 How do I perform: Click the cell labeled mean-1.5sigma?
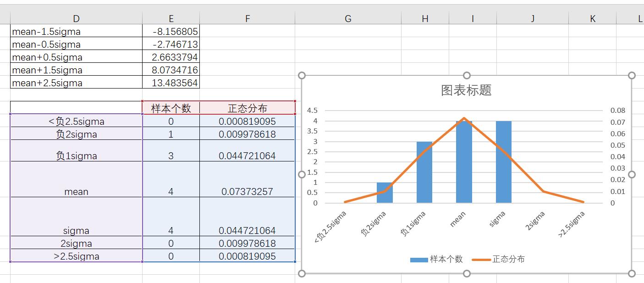[x=76, y=31]
